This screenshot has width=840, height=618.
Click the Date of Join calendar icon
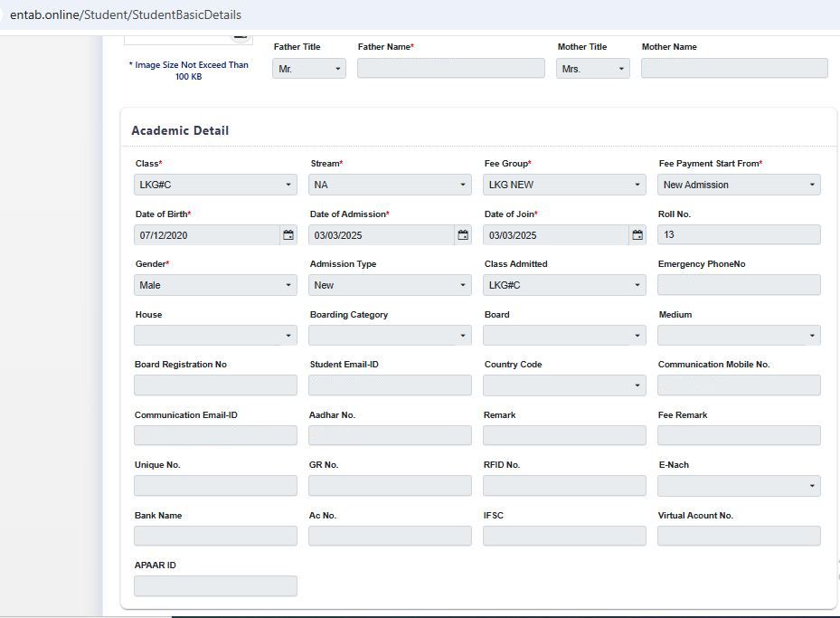(637, 235)
